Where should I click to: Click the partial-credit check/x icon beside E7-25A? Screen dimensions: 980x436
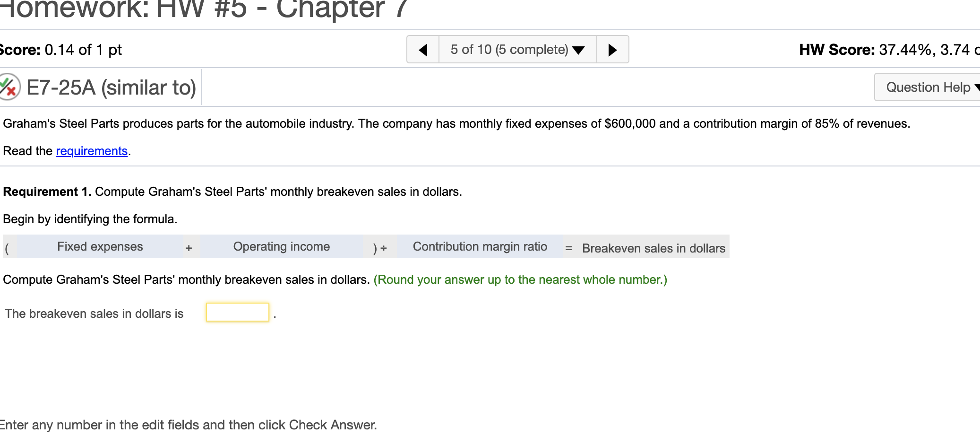pyautogui.click(x=10, y=87)
